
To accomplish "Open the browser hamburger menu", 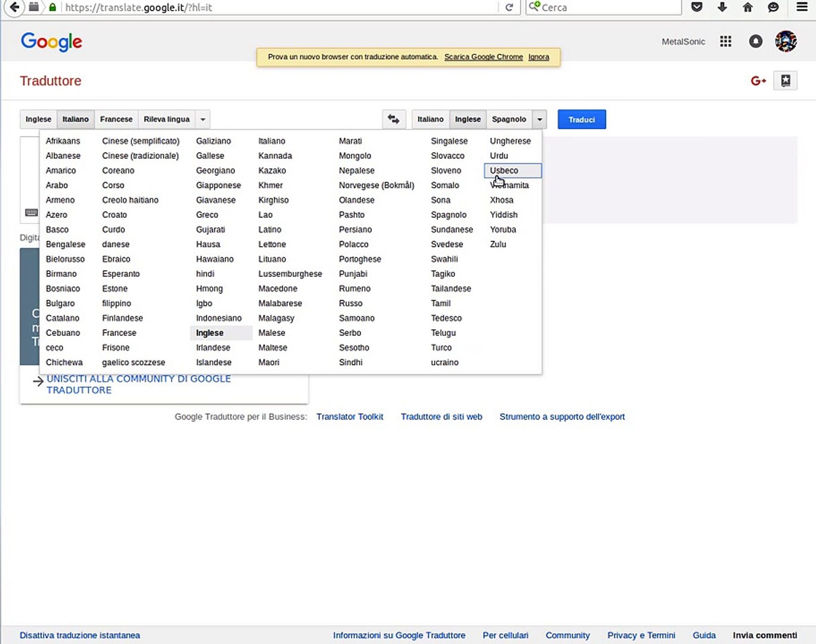I will pyautogui.click(x=802, y=7).
